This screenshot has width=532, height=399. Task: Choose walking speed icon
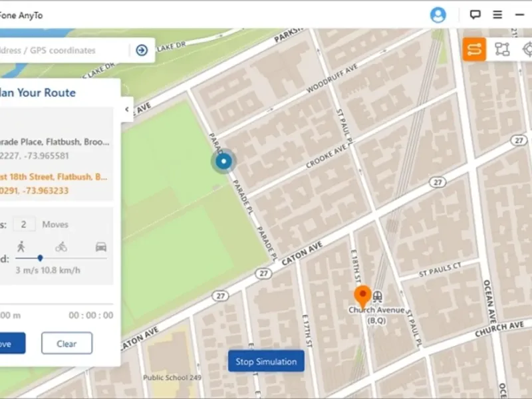(x=21, y=247)
